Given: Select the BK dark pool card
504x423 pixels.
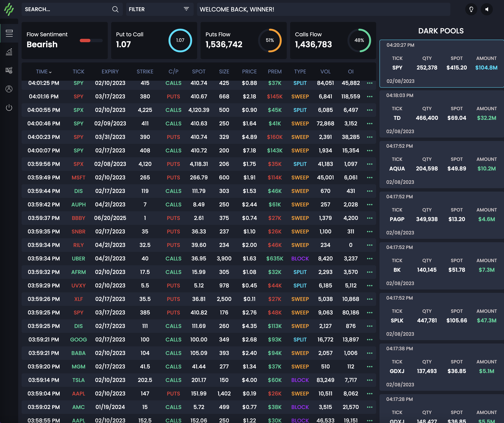Looking at the screenshot, I should [x=442, y=266].
